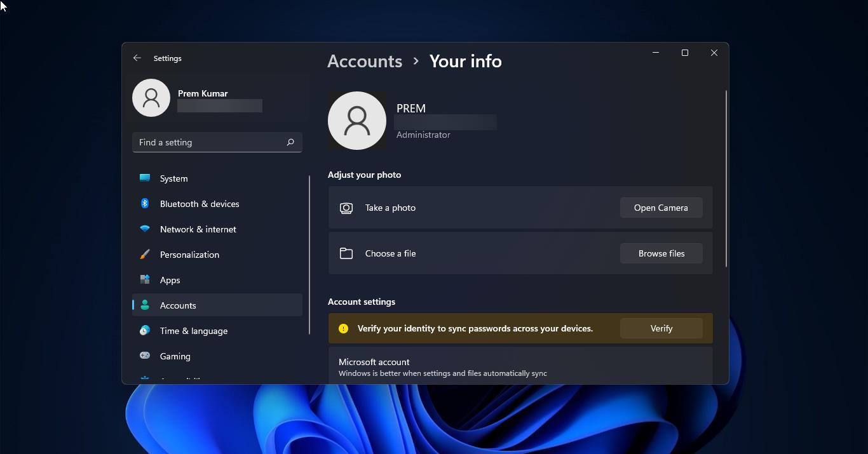Image resolution: width=868 pixels, height=454 pixels.
Task: Click the Network & internet globe icon
Action: (x=145, y=229)
